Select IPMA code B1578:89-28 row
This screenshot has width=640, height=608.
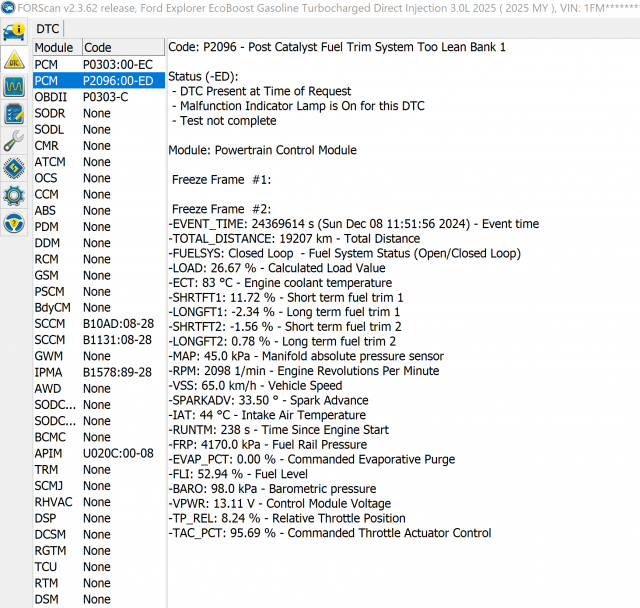(99, 372)
